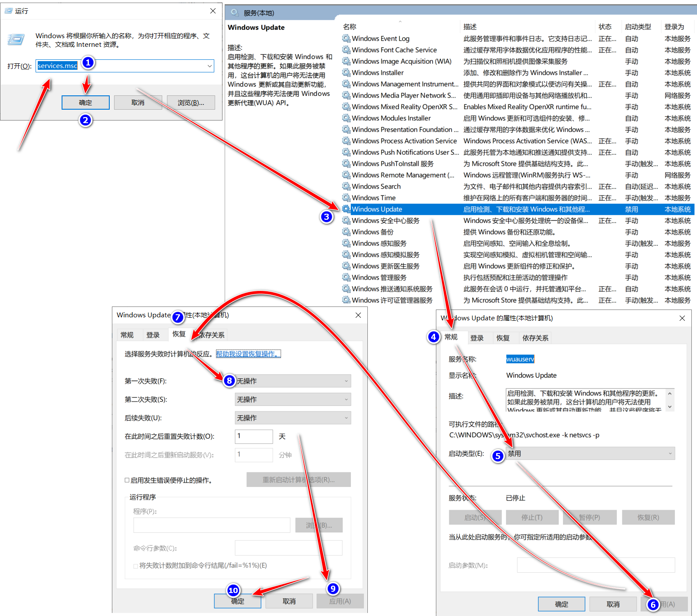Confirm with 确定 in the recovery properties dialog
The image size is (697, 616).
(238, 601)
